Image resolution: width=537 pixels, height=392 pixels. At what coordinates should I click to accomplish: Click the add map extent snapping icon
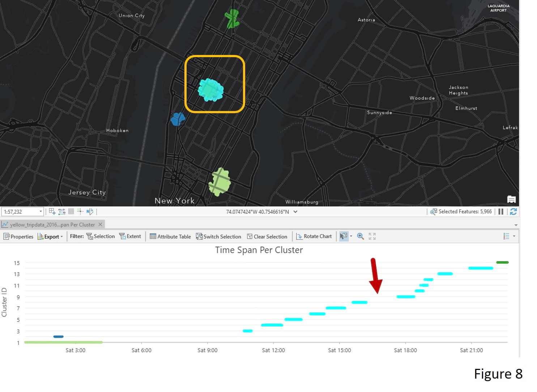52,212
